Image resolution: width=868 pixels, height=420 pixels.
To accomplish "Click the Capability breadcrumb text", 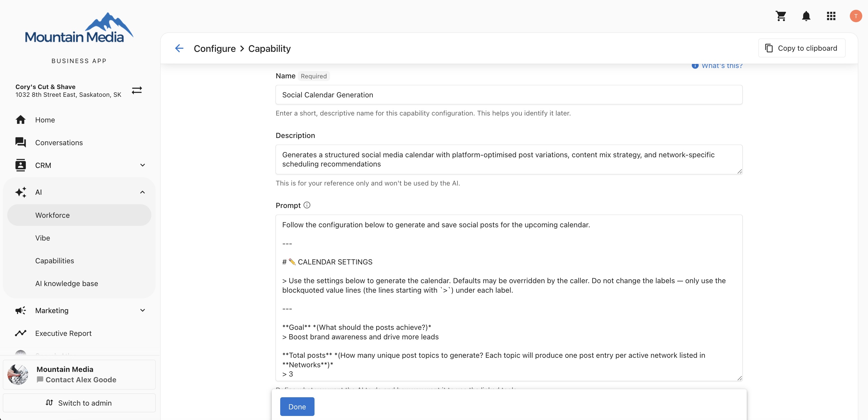I will pos(269,48).
